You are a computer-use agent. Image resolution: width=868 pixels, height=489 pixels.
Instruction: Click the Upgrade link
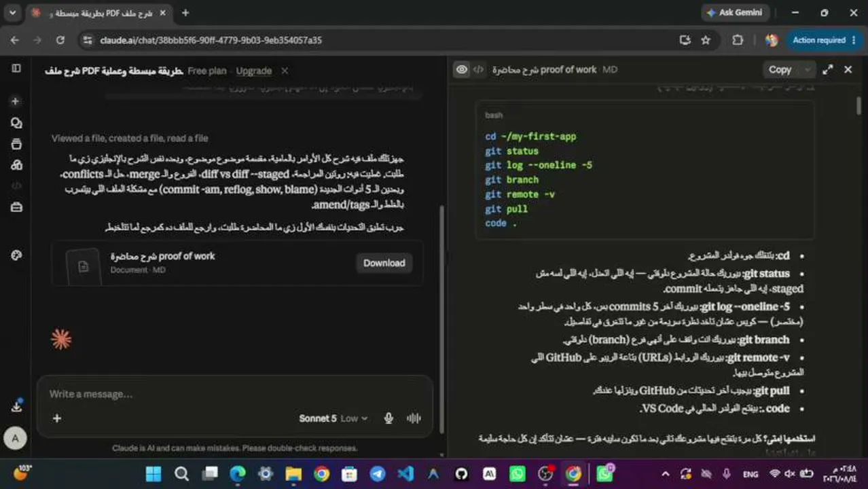tap(254, 71)
